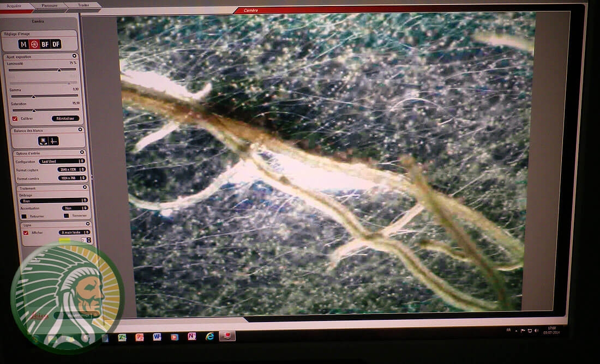Open the media player taskbar icon

click(x=175, y=337)
